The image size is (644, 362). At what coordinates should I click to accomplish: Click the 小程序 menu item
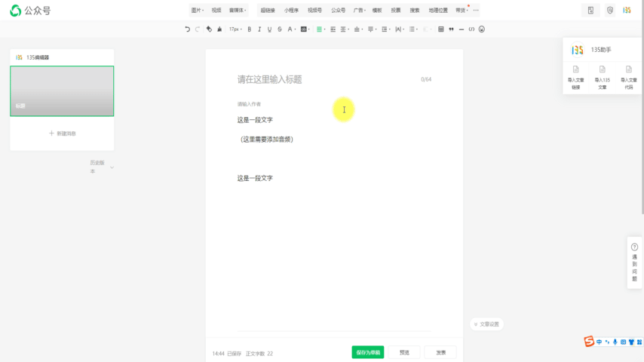tap(291, 11)
